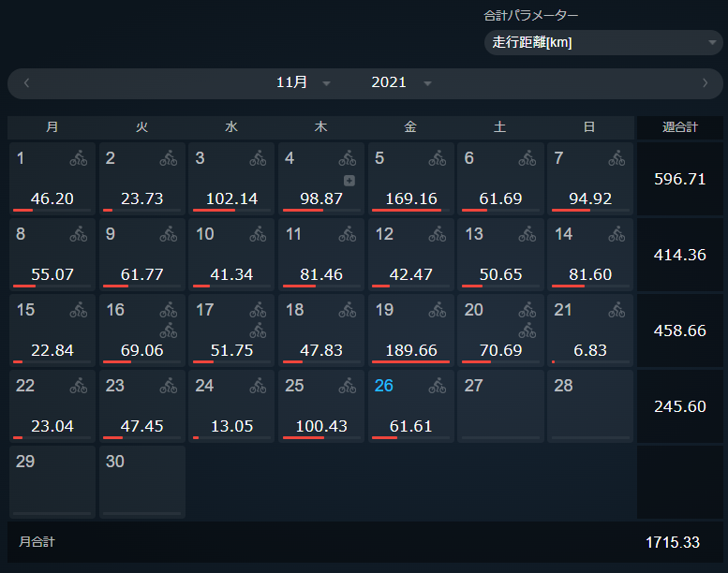
Task: Click the cycling icon on day 13
Action: [x=527, y=234]
